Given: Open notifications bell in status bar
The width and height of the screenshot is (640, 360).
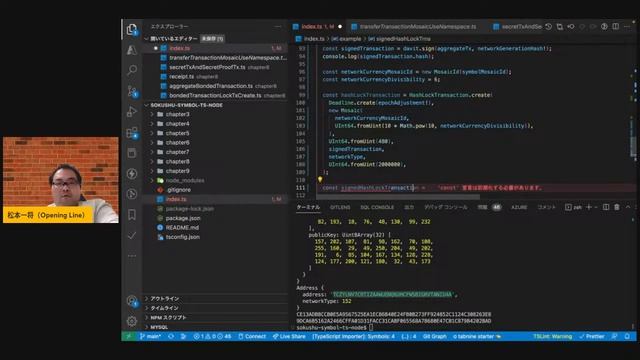Looking at the screenshot, I should pos(627,336).
